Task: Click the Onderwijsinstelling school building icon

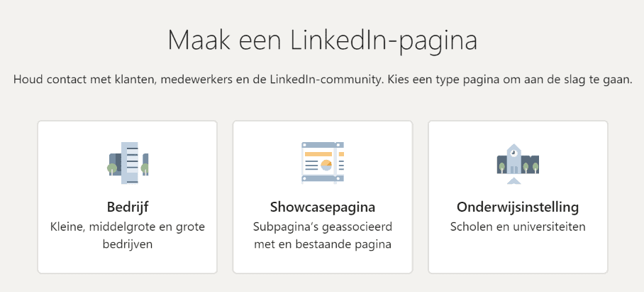Action: point(513,161)
